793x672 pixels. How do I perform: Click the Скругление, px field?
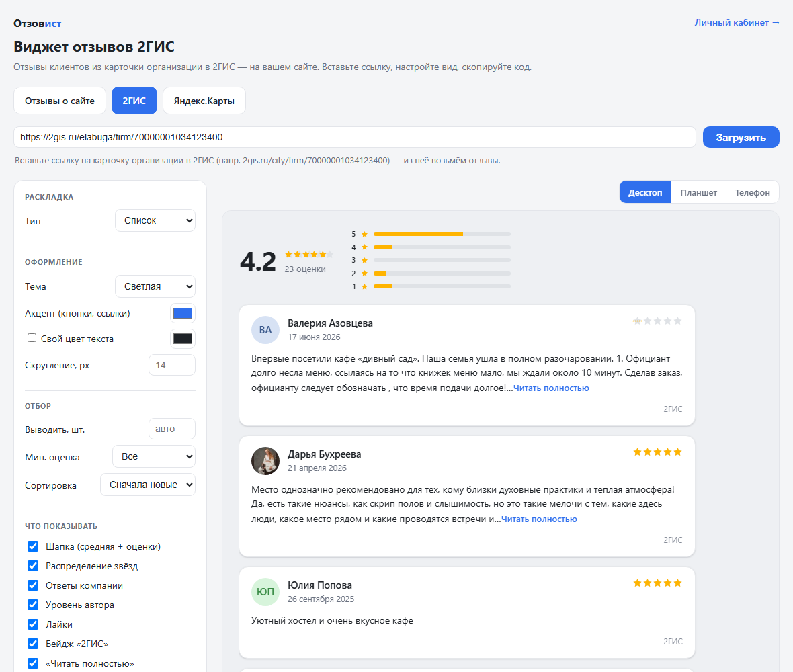pos(172,365)
